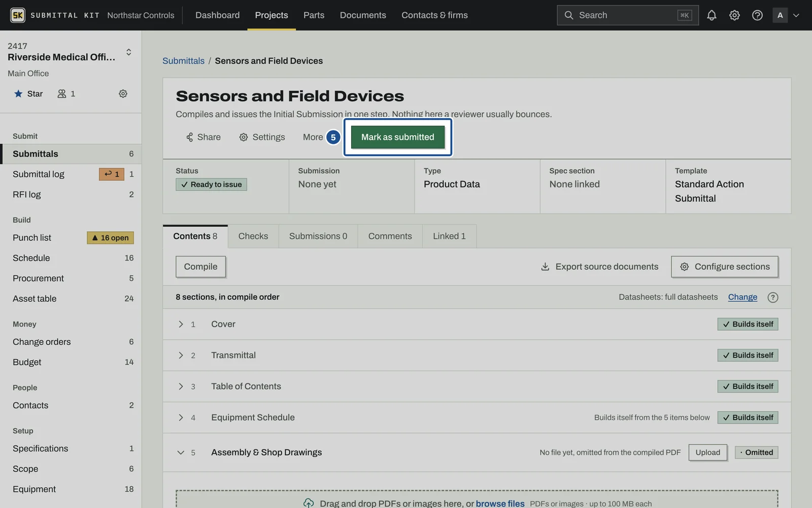Viewport: 812px width, 508px height.
Task: Open notifications bell
Action: point(712,15)
